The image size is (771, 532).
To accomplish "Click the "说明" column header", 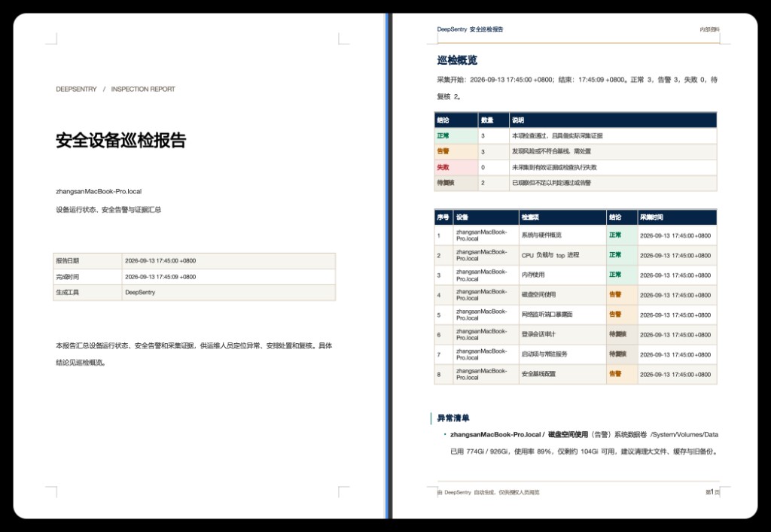I will pos(613,120).
